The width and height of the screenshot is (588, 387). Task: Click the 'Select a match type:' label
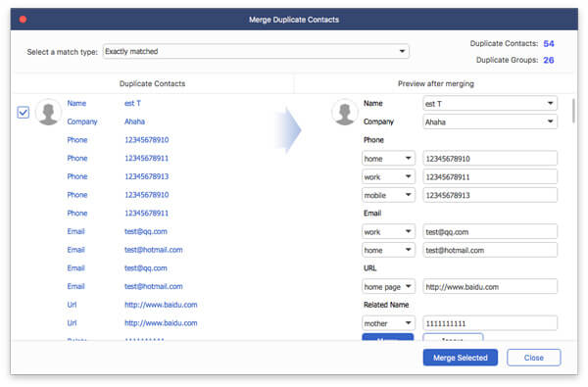(63, 52)
